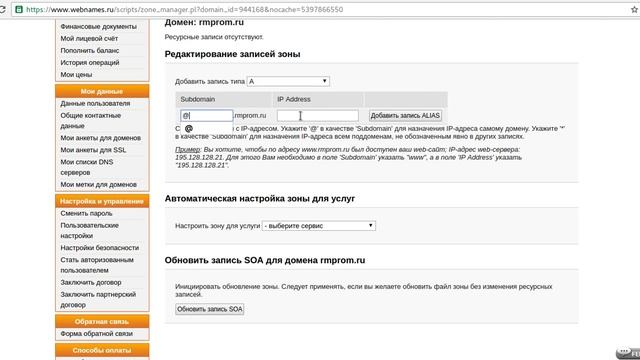The image size is (640, 360).
Task: Bookmark page with the star icon
Action: click(634, 9)
